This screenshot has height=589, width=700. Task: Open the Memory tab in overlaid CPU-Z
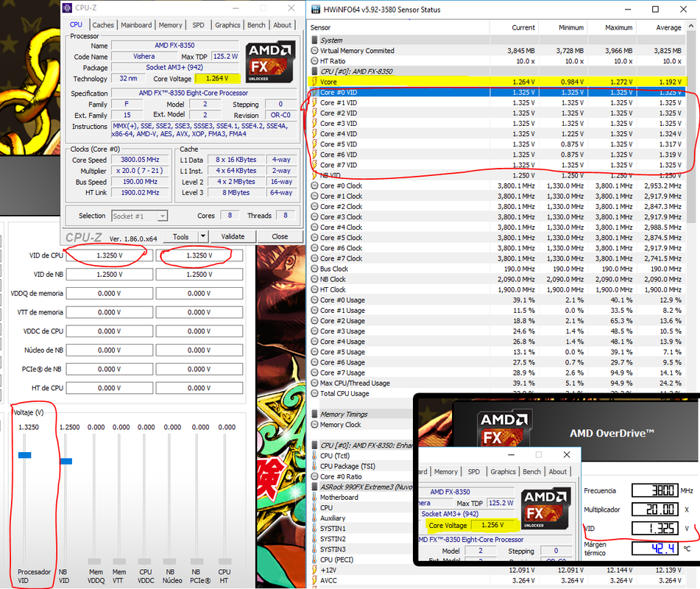coord(445,471)
